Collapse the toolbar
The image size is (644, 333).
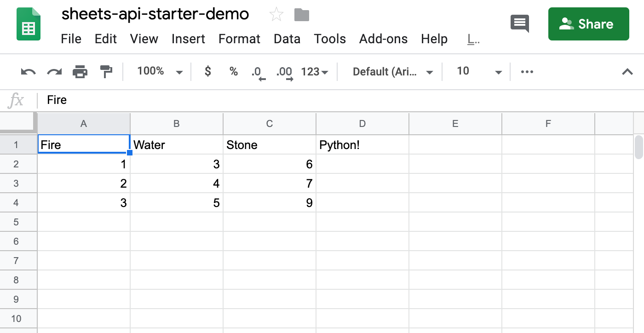coord(627,72)
